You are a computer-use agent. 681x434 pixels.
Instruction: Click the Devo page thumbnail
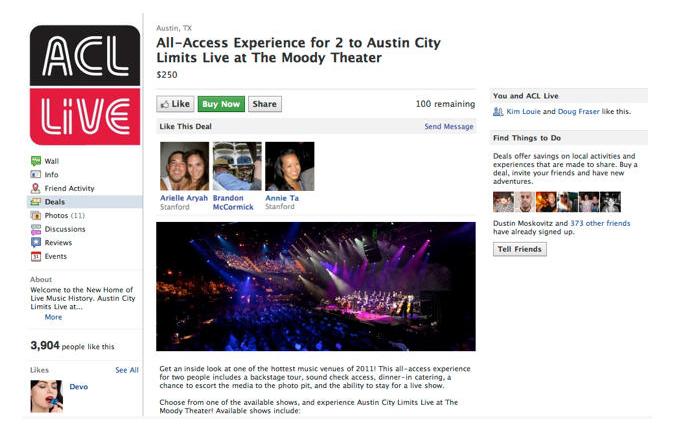[x=46, y=396]
